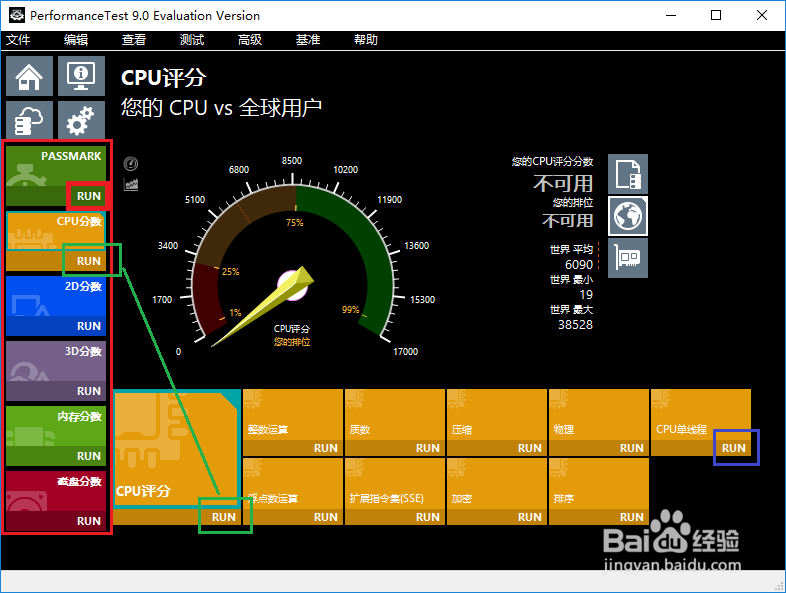The image size is (786, 593).
Task: Select the PASSMARK rating tile
Action: [x=56, y=166]
